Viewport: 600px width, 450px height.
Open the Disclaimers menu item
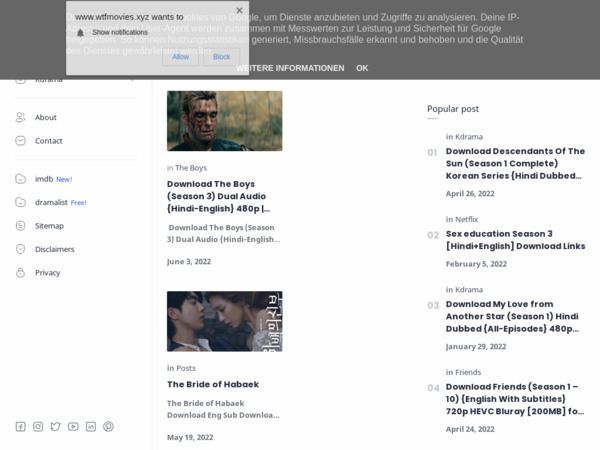55,249
